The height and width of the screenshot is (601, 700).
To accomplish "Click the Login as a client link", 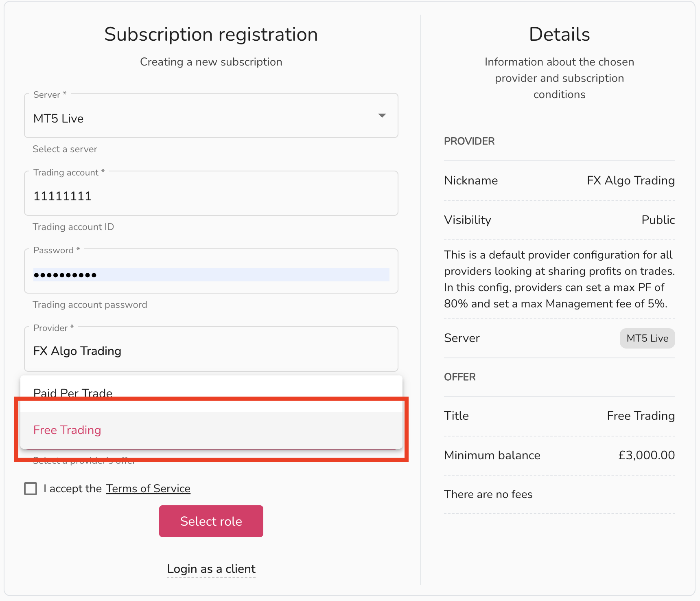I will pos(211,569).
